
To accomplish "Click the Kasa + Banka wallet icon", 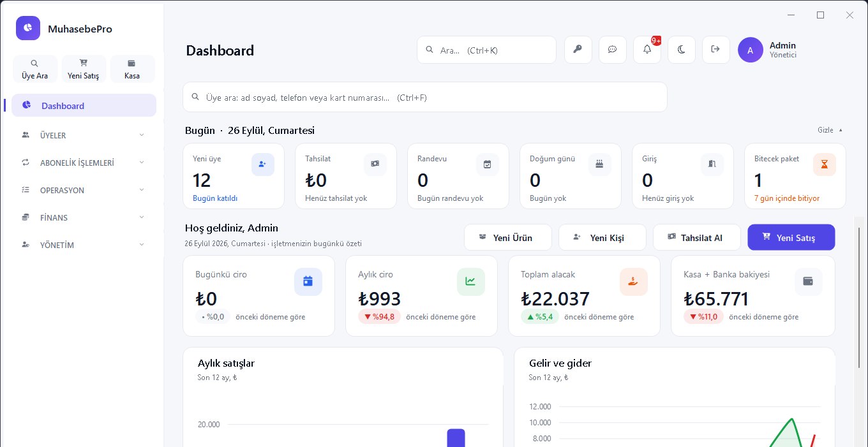I will (809, 282).
